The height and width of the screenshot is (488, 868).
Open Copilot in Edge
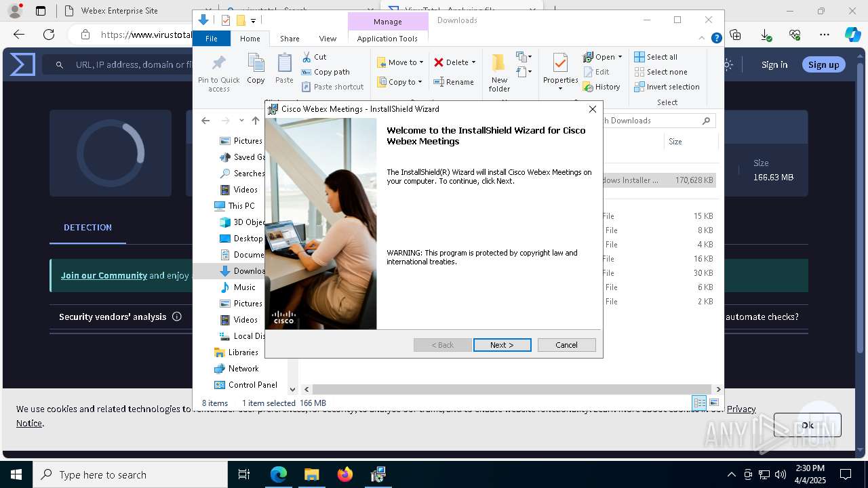coord(852,35)
